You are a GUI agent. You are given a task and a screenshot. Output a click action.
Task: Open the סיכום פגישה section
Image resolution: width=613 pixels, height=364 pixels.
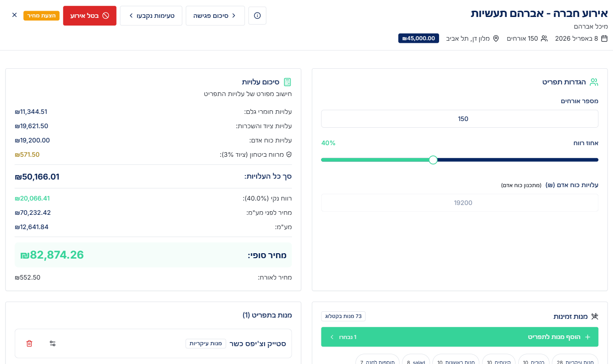215,16
